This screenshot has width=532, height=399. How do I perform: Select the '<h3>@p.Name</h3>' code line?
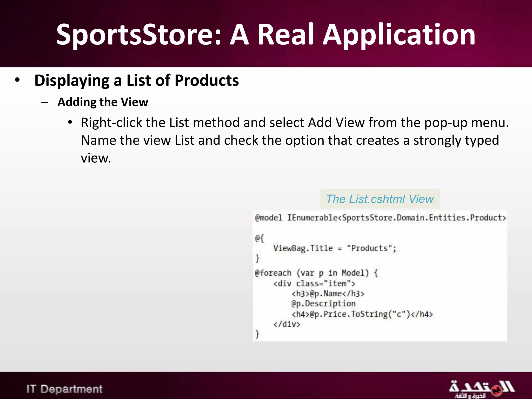point(328,294)
